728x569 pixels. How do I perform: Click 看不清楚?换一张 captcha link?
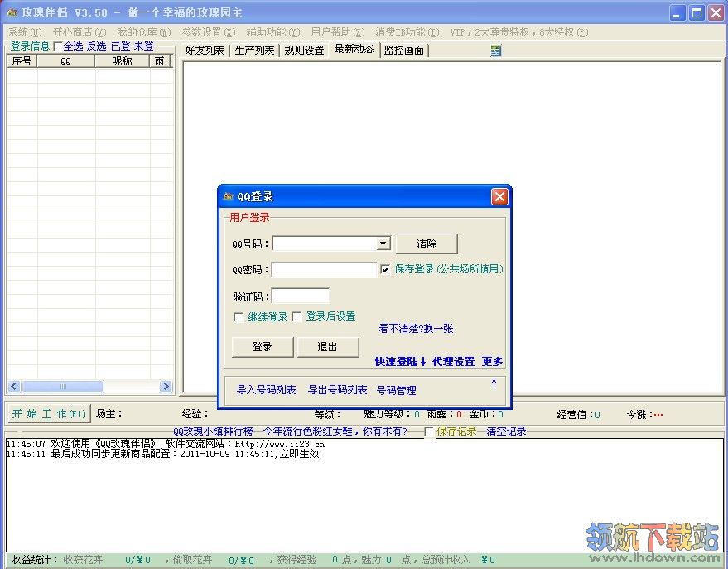pyautogui.click(x=416, y=329)
